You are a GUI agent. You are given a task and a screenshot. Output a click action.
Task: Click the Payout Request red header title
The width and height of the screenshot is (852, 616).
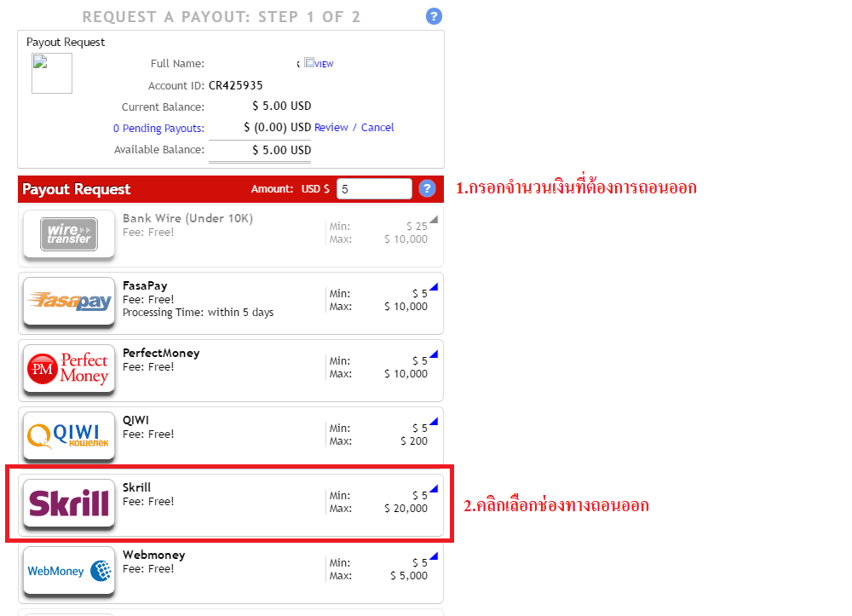76,189
